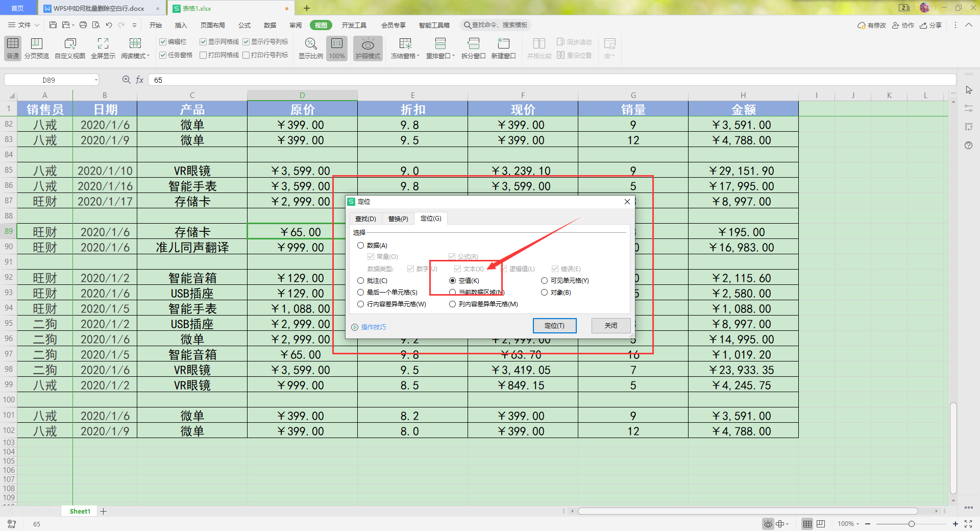
Task: Open the 数据 ribbon tab
Action: (269, 25)
